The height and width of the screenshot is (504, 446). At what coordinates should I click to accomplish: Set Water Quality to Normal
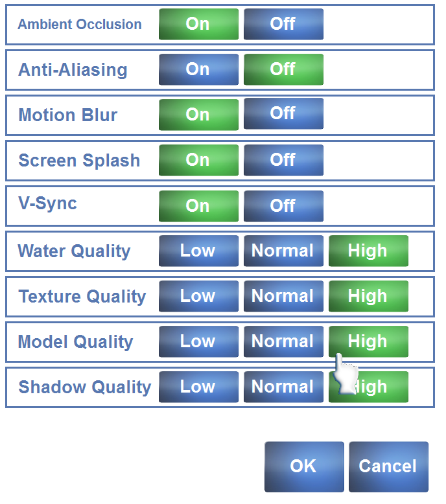pyautogui.click(x=283, y=251)
